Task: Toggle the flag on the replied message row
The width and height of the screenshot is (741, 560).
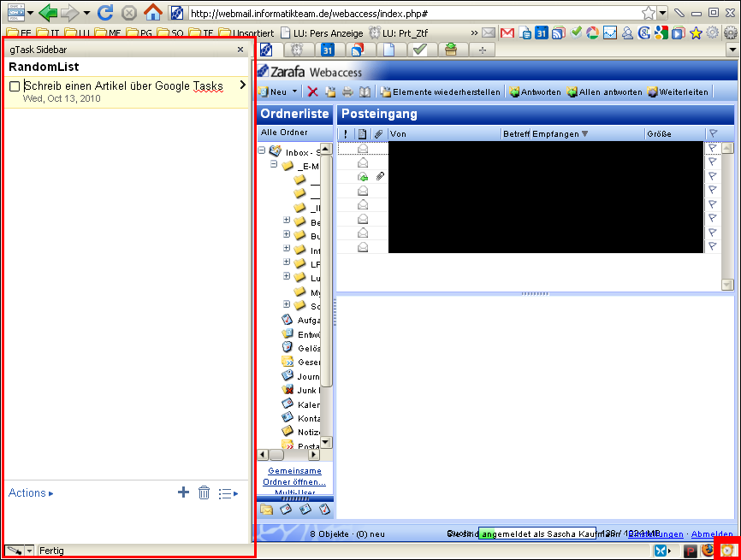Action: click(713, 177)
